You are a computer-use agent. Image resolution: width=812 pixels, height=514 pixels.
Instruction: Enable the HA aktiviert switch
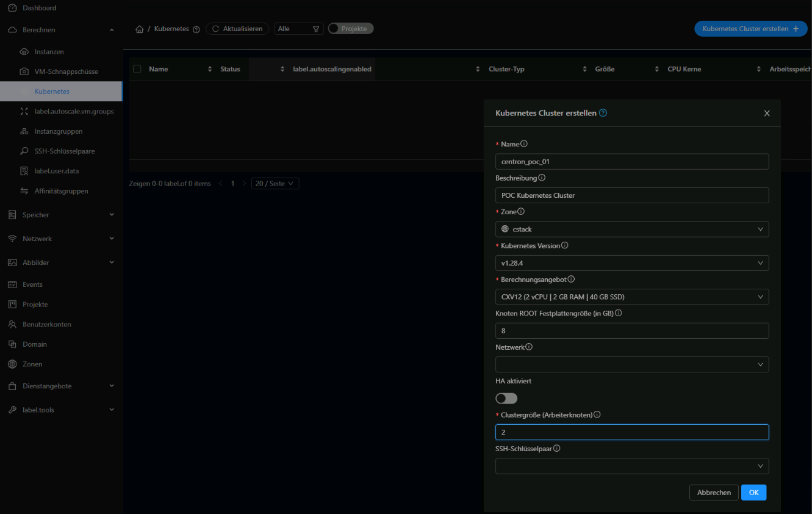pos(506,399)
